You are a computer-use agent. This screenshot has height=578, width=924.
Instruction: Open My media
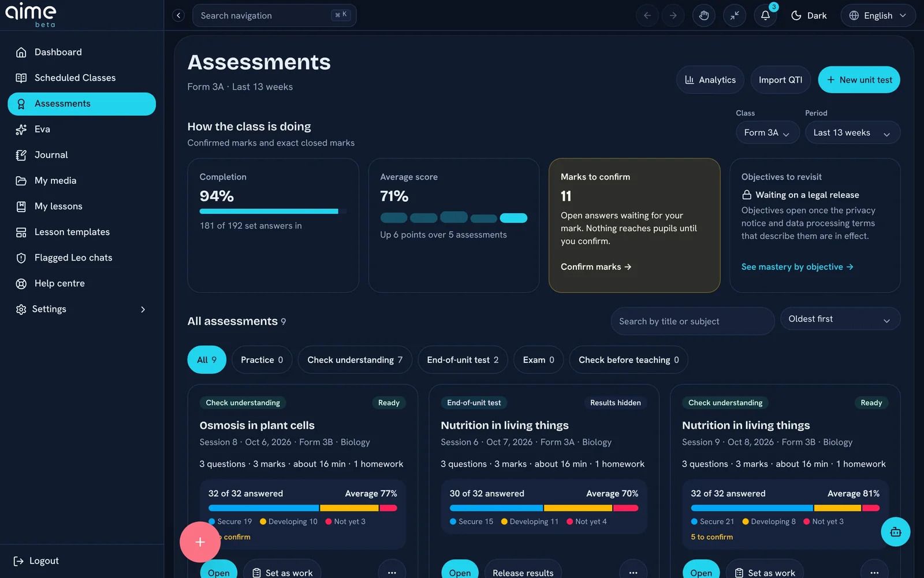[x=81, y=181]
